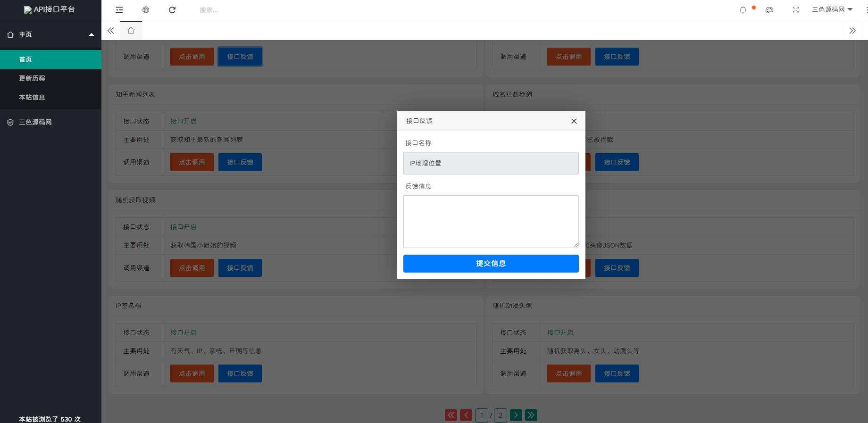Image resolution: width=868 pixels, height=423 pixels.
Task: Open 本站信息 in the sidebar
Action: coord(32,97)
